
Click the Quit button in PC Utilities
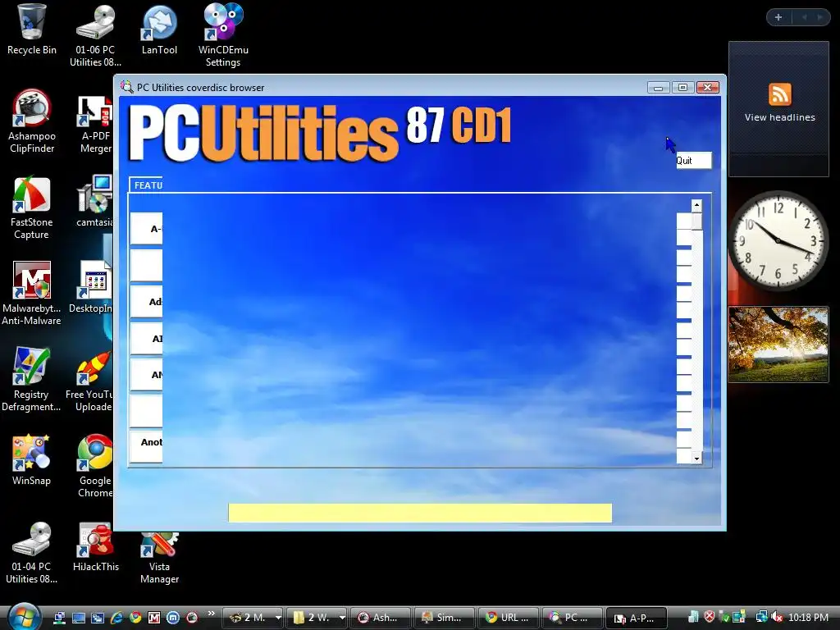tap(694, 161)
